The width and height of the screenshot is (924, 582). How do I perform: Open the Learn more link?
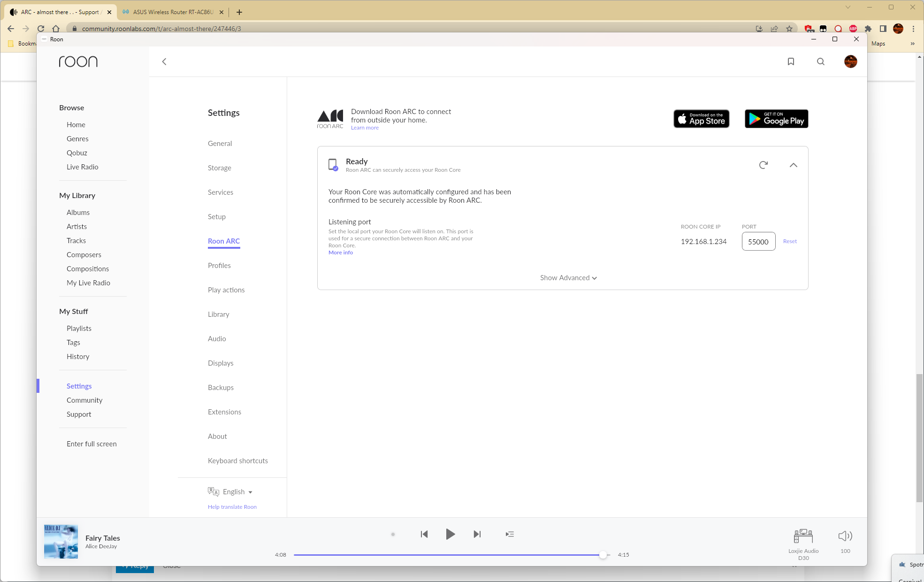point(365,128)
